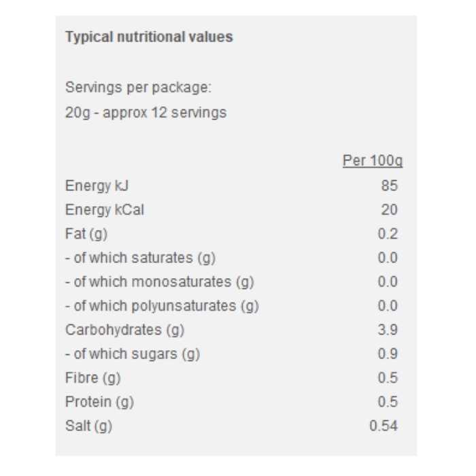Select the polyunsaturates row label
The height and width of the screenshot is (476, 476).
point(162,306)
